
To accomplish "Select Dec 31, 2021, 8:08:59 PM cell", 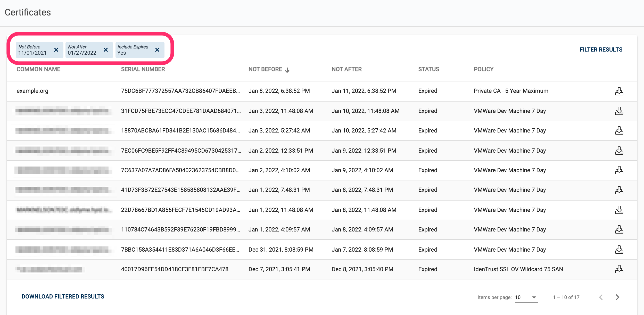I will point(281,250).
